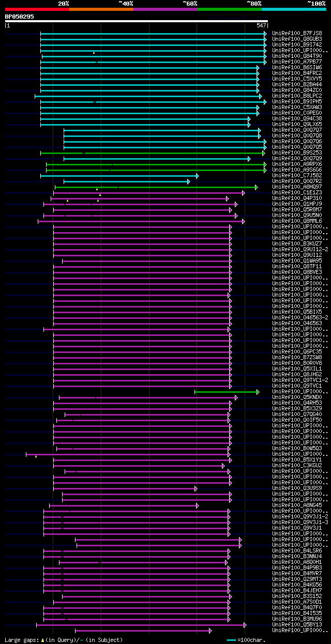Open hit UniRef100_Q8GUB3
331x644 pixels.
point(297,39)
